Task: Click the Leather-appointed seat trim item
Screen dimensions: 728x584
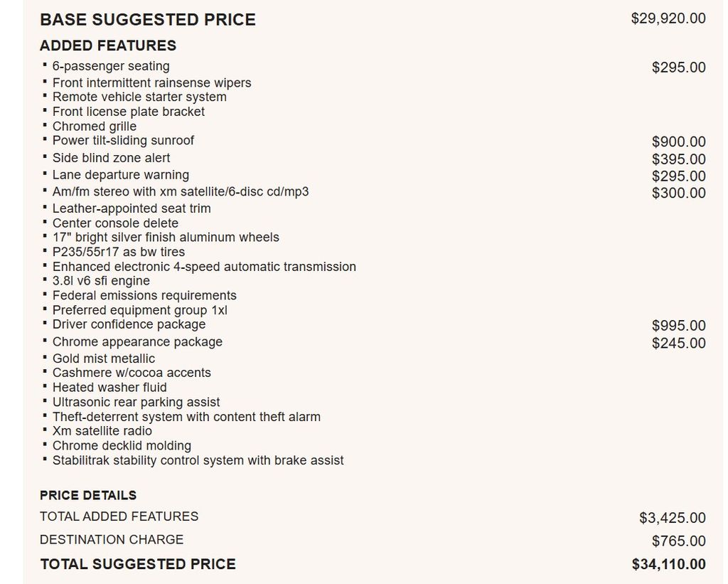Action: click(132, 208)
